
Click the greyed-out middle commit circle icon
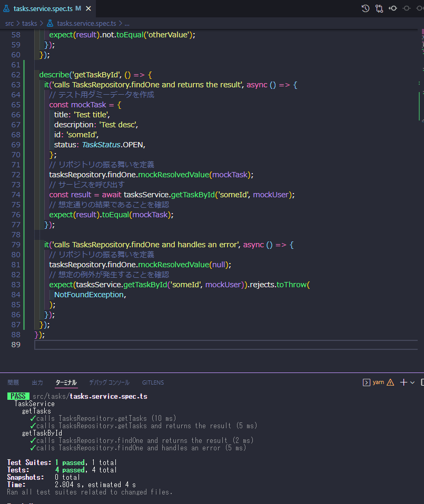tap(407, 8)
